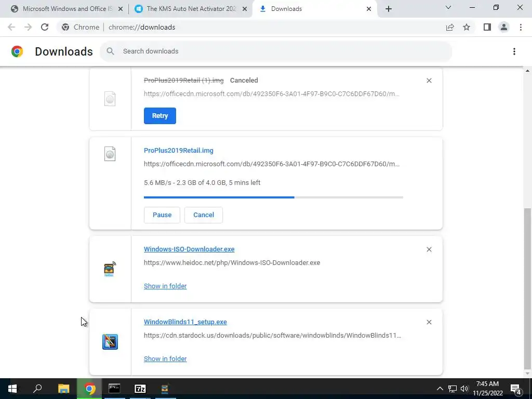Click the page vertical scrollbar thumb
Screen dimensions: 532x399
point(527,288)
